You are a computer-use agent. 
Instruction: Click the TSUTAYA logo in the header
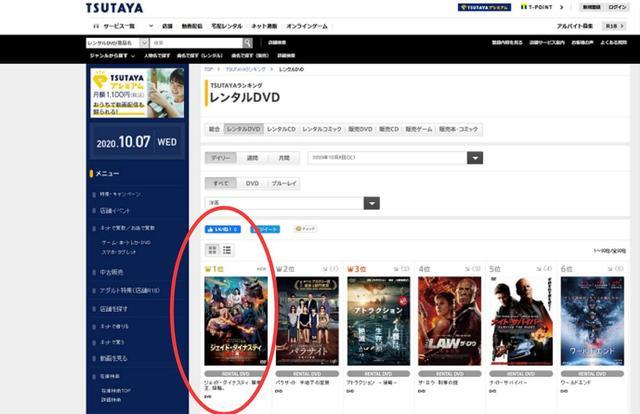pyautogui.click(x=115, y=8)
